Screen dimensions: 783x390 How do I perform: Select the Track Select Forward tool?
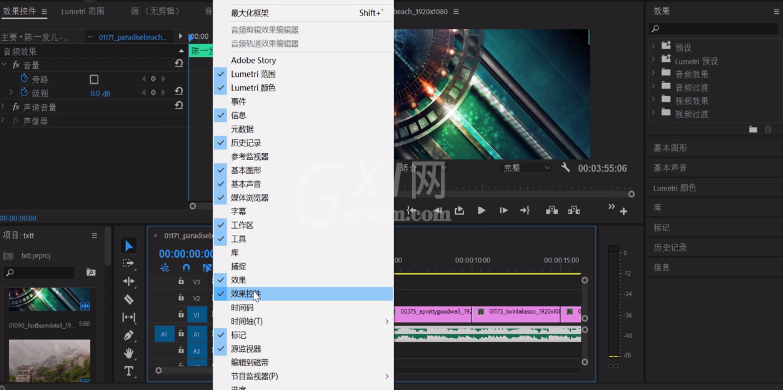tap(129, 263)
